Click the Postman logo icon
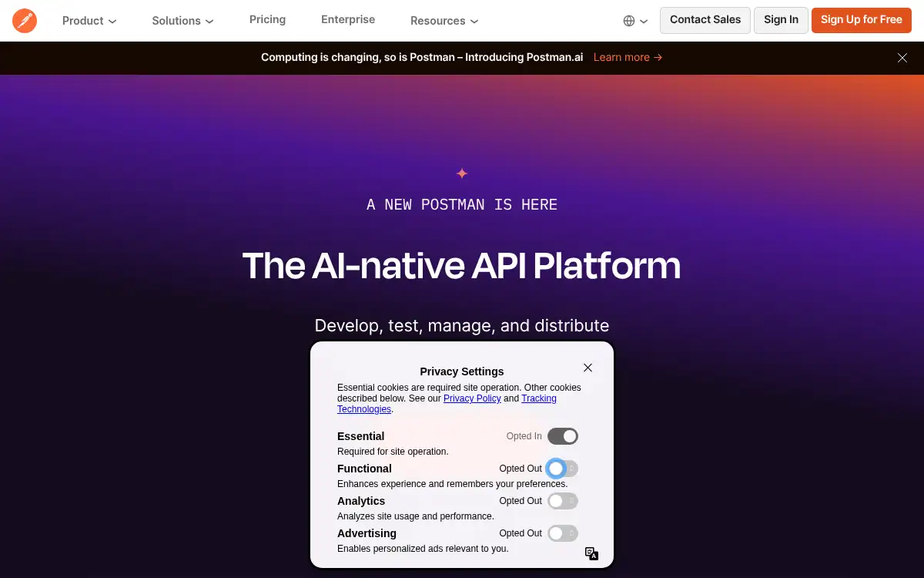Screen dimensions: 924x578 pyautogui.click(x=25, y=21)
